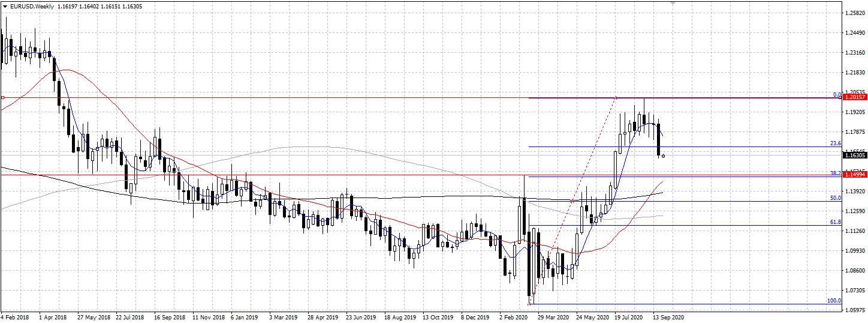Click the red 1.20157 price label
The height and width of the screenshot is (323, 868).
[854, 97]
